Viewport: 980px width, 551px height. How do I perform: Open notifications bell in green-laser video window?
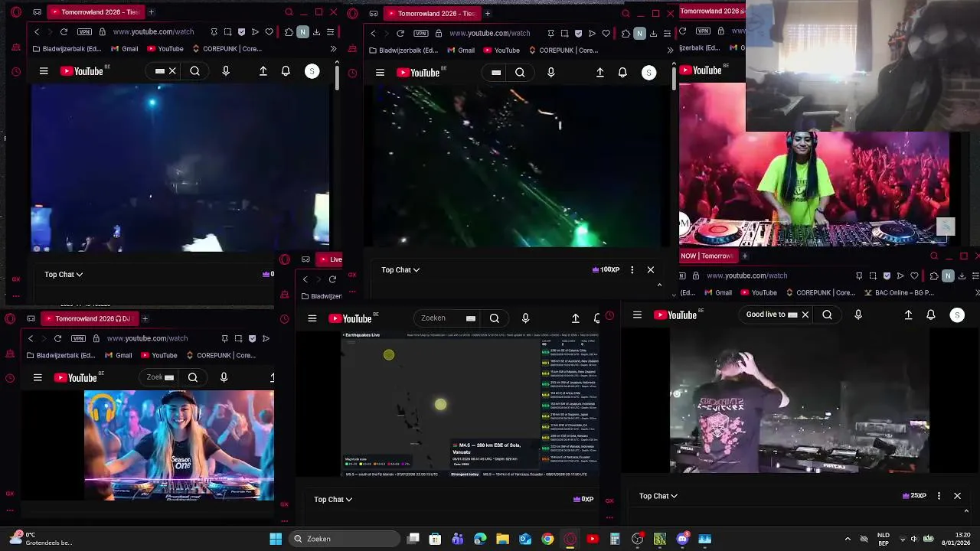[x=622, y=73]
